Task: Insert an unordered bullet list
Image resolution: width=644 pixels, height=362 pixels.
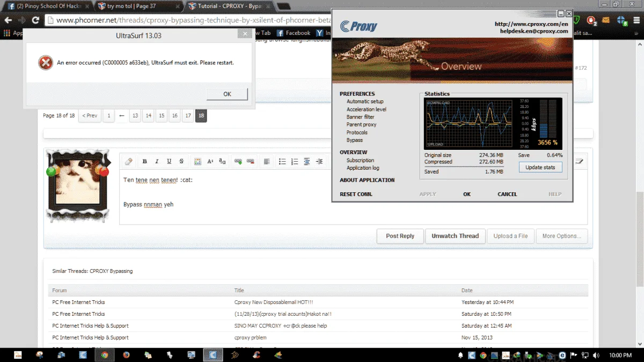Action: pos(282,161)
